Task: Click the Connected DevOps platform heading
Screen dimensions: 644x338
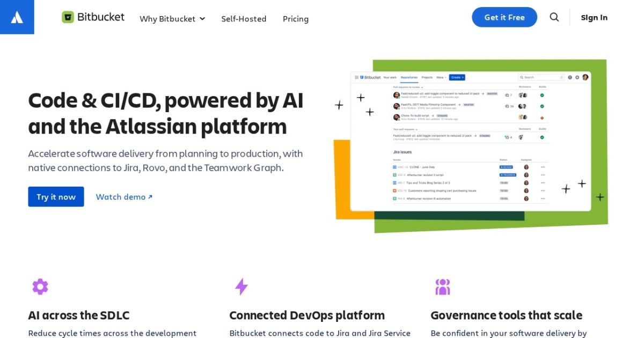Action: pos(307,315)
